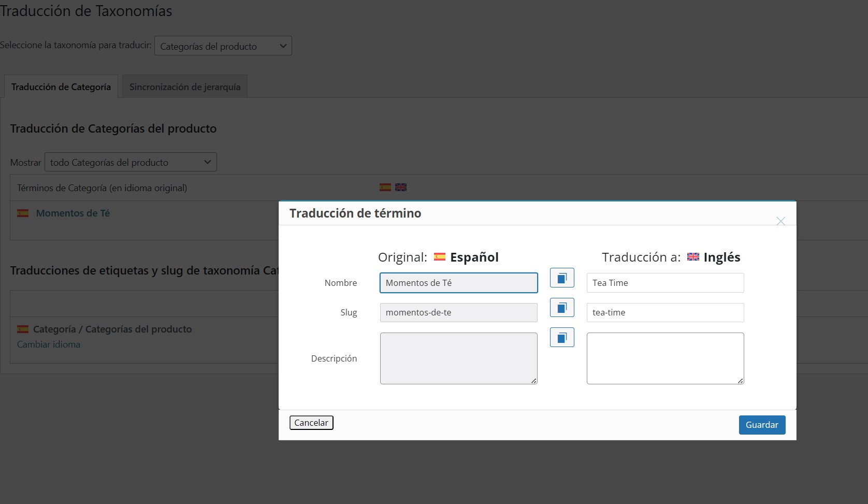Click the UK flag in table header

(401, 188)
